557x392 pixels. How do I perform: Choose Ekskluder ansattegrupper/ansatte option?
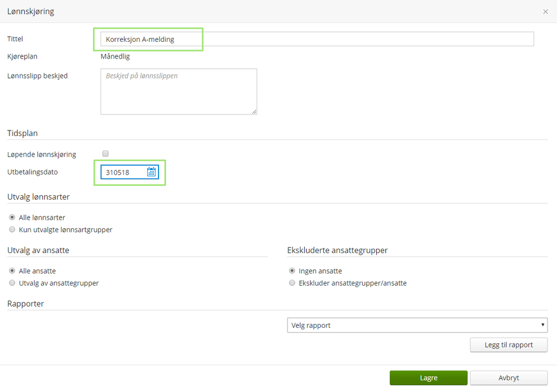click(x=292, y=283)
